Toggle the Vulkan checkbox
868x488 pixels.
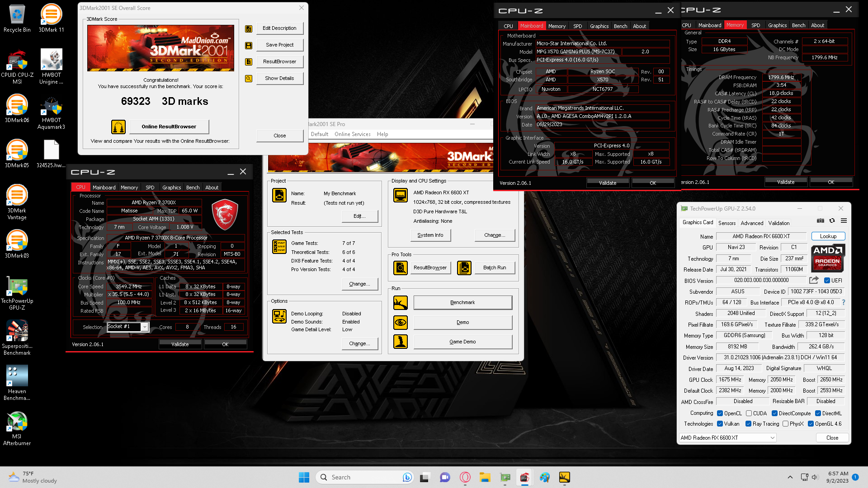(720, 424)
